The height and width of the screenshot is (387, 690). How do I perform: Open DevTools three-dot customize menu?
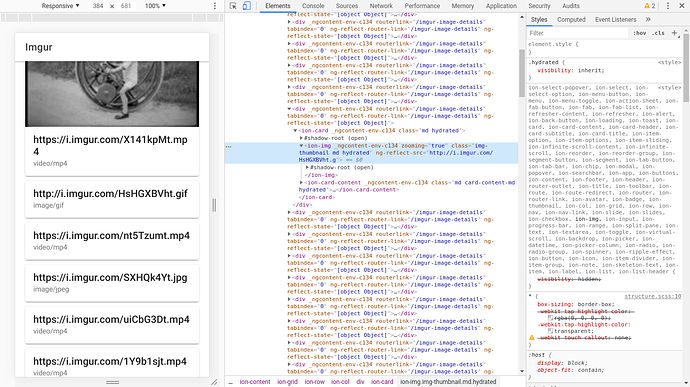[668, 6]
